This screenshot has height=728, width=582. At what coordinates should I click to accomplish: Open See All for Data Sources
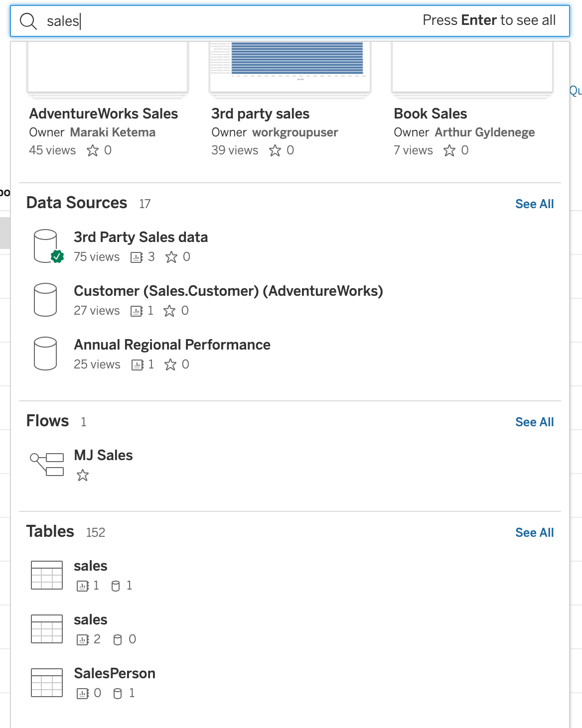click(x=534, y=204)
